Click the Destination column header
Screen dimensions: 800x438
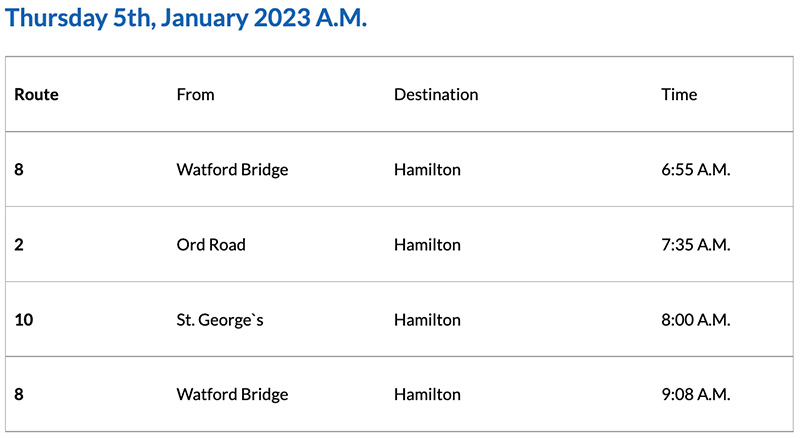point(436,95)
